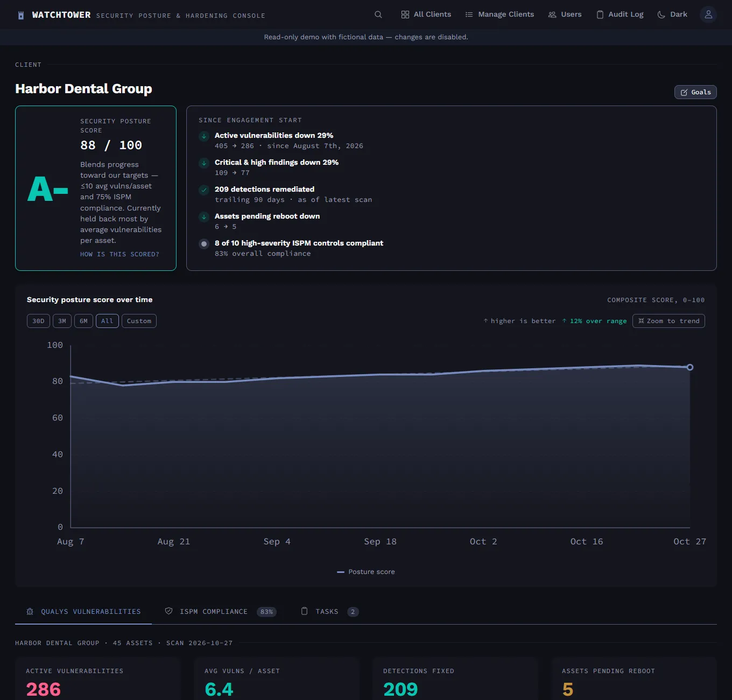The height and width of the screenshot is (700, 732).
Task: Click the Detections Fixed 209 value
Action: click(400, 689)
